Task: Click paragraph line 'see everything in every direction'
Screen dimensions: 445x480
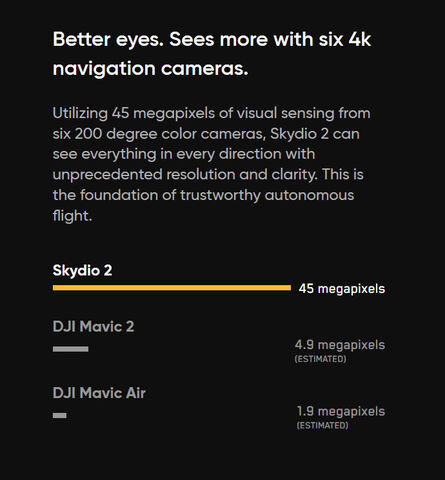Action: [x=184, y=154]
